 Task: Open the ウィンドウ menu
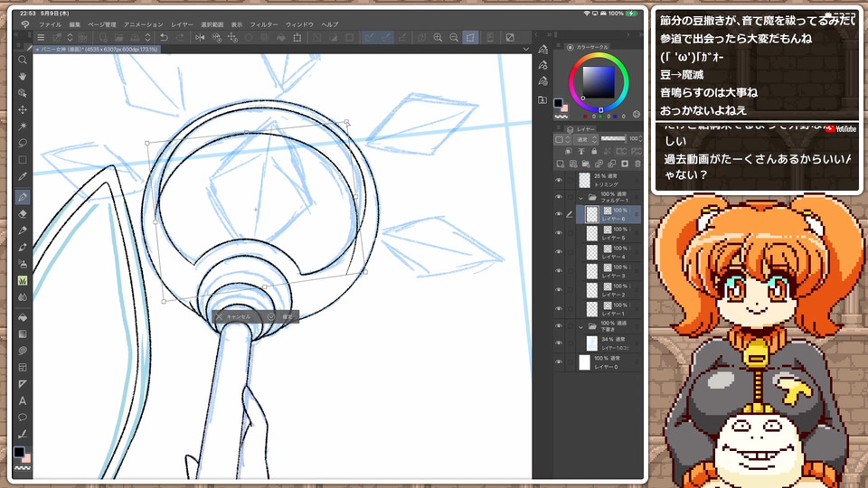pos(299,24)
